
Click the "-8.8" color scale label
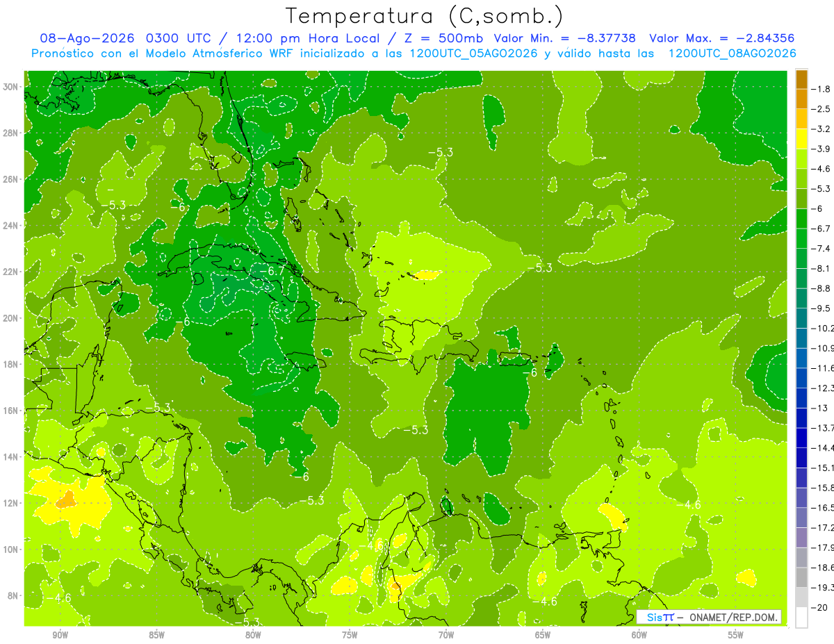(x=821, y=288)
